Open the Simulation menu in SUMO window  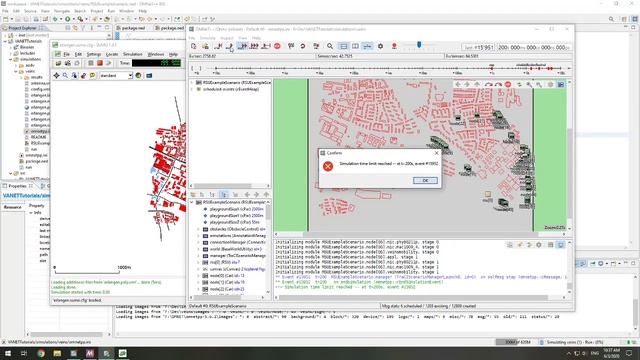point(133,54)
